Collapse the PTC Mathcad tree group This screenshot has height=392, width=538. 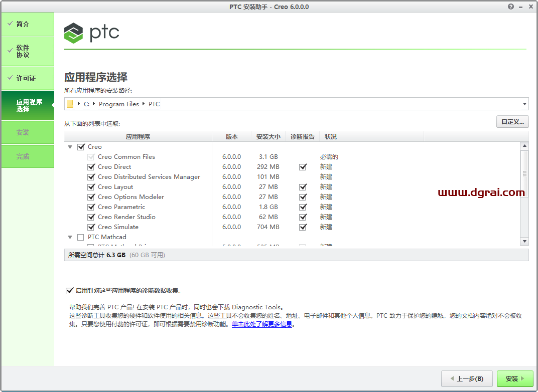click(70, 237)
